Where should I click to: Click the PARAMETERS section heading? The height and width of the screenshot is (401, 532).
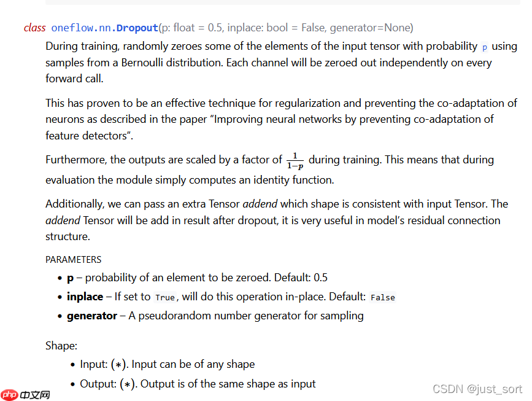(x=74, y=260)
